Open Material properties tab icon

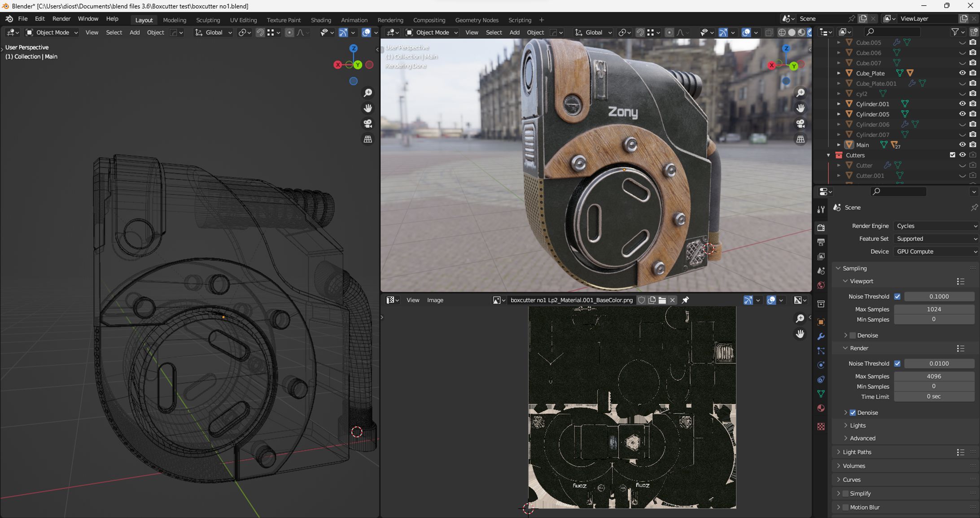click(821, 408)
